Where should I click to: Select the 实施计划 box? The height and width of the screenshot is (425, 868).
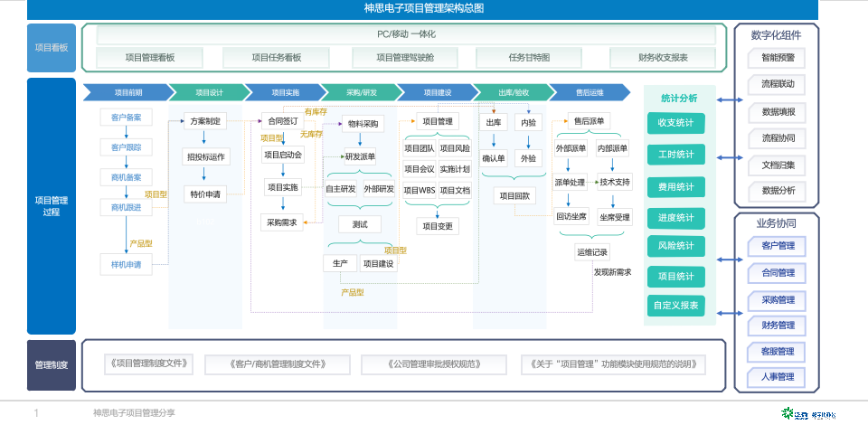[455, 169]
